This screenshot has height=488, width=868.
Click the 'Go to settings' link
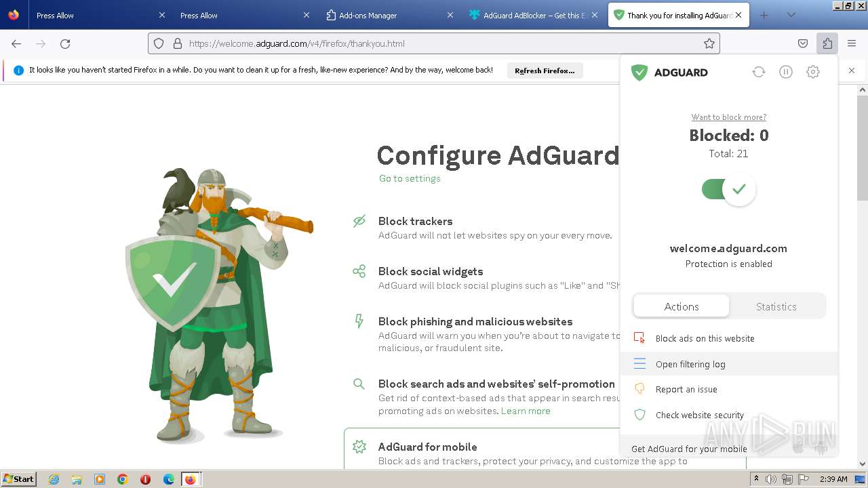tap(410, 178)
